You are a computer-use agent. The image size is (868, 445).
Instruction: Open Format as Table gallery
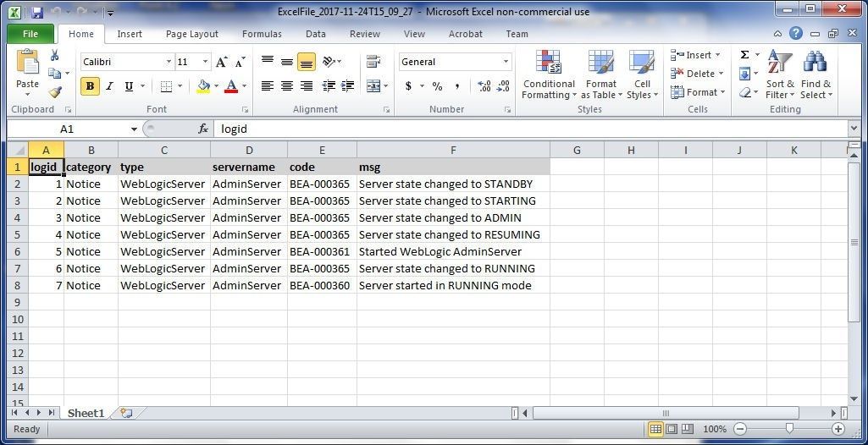(601, 74)
